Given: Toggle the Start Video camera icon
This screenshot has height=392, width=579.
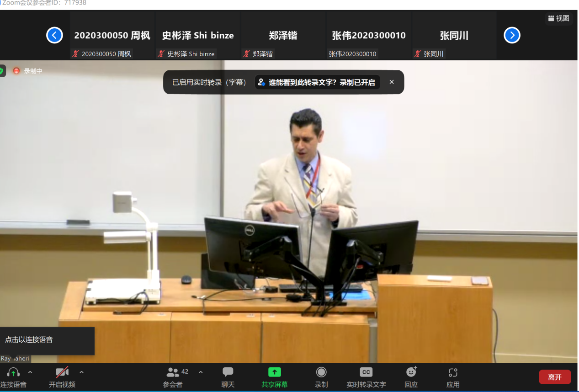Looking at the screenshot, I should click(62, 372).
